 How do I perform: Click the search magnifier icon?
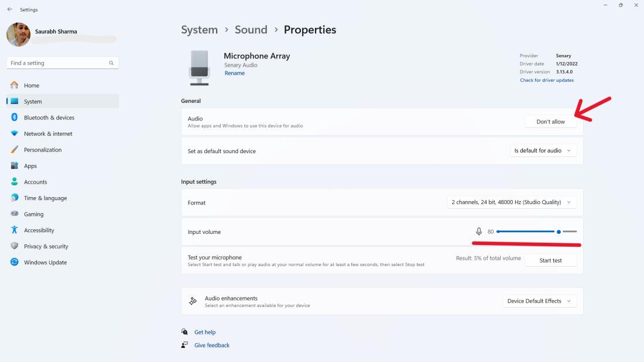coord(111,63)
